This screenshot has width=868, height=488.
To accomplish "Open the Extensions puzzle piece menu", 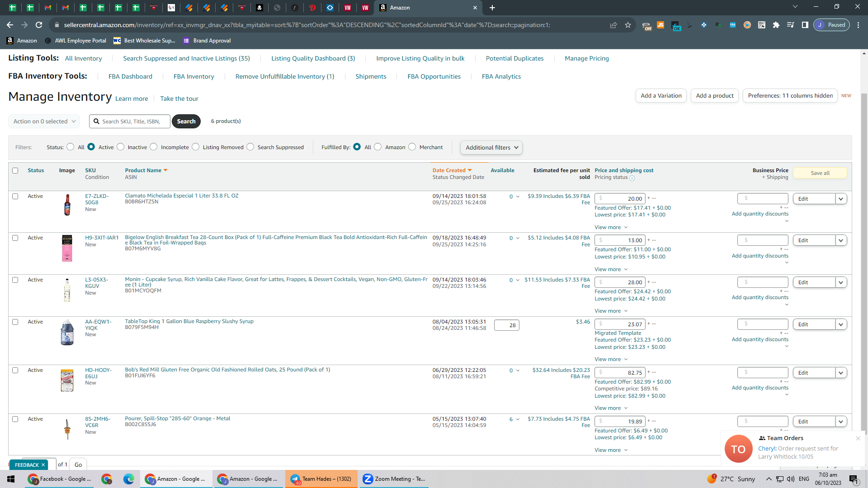I will pyautogui.click(x=776, y=25).
